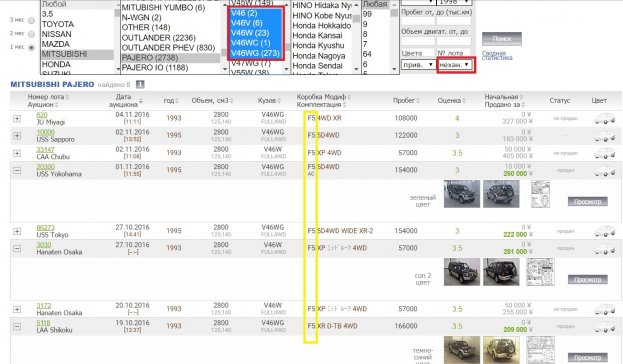This screenshot has height=364, width=623.
Task: Open the прив. drive dropdown
Action: (x=418, y=64)
